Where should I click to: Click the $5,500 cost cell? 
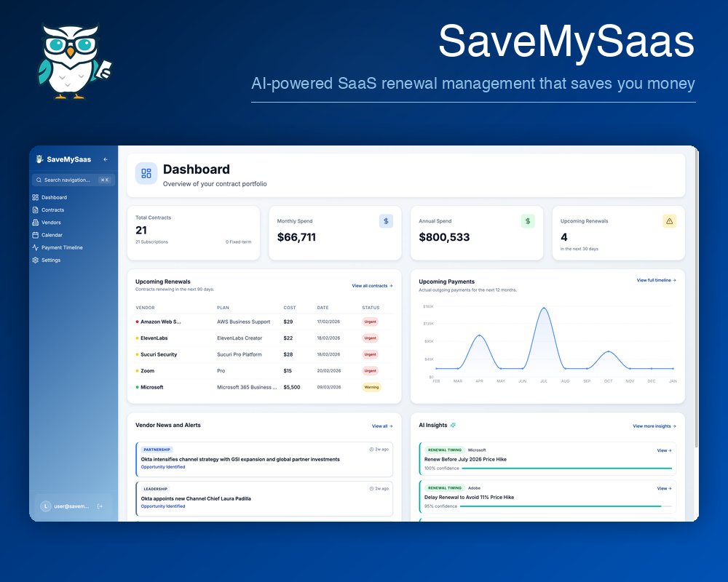[x=292, y=387]
